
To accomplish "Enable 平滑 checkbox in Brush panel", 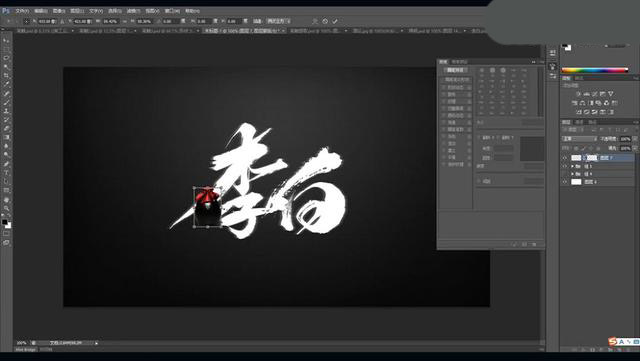I will pyautogui.click(x=444, y=157).
